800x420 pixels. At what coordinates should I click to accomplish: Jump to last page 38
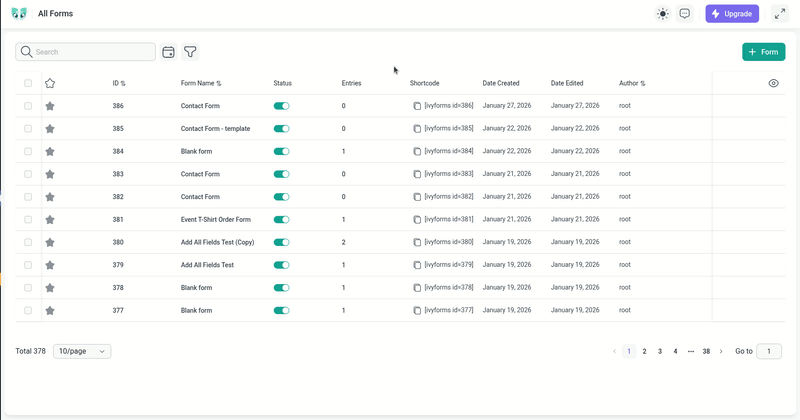point(706,351)
